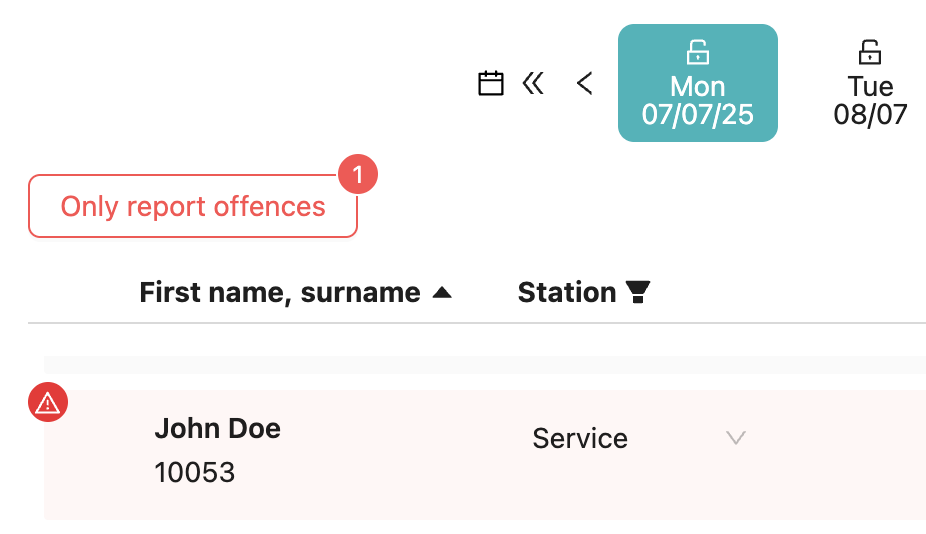Viewport: 926px width, 534px height.
Task: Click the red offence count badge
Action: 357,175
